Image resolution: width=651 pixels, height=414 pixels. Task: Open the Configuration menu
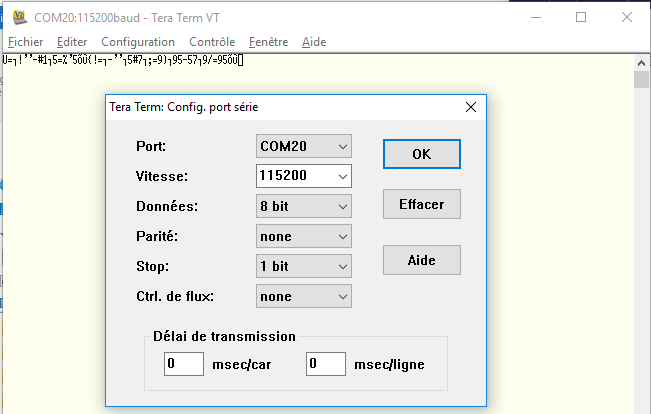138,42
